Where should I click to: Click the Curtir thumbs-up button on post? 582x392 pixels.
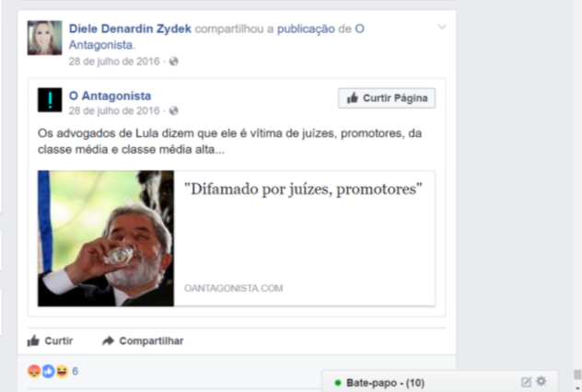tap(50, 340)
